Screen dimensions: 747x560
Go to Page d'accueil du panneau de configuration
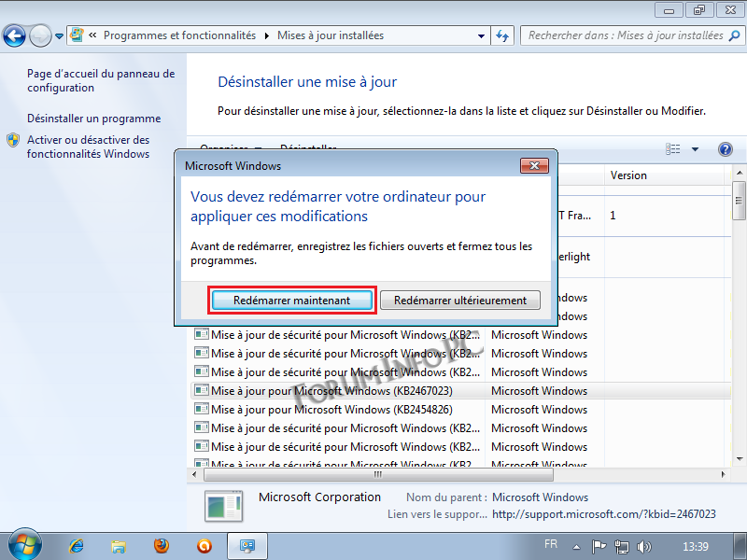100,80
